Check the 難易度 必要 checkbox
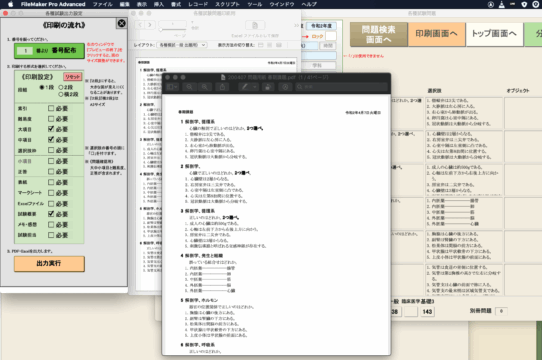 pos(51,119)
